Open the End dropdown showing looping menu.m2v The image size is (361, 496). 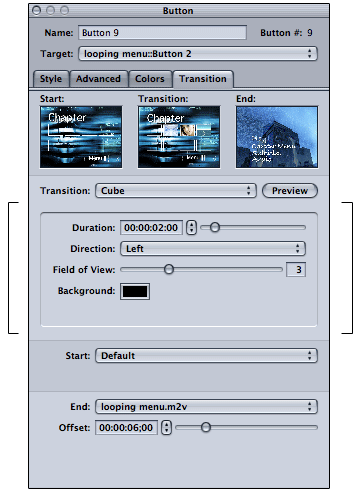(206, 407)
